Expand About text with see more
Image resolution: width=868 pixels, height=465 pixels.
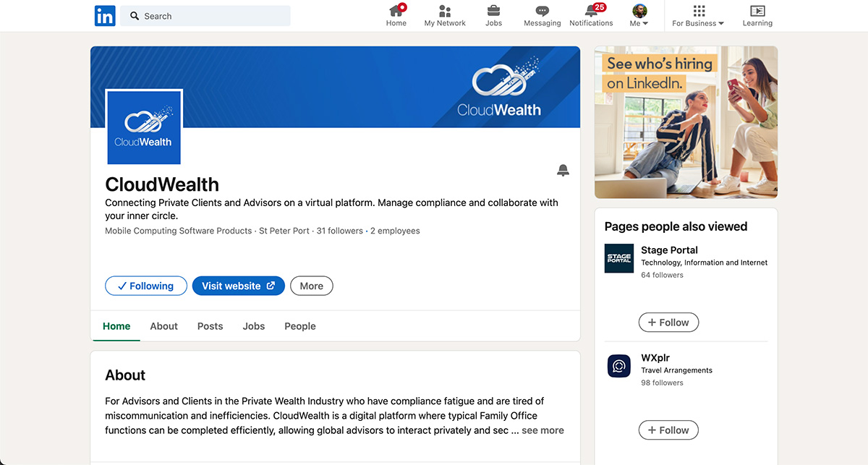(x=542, y=430)
